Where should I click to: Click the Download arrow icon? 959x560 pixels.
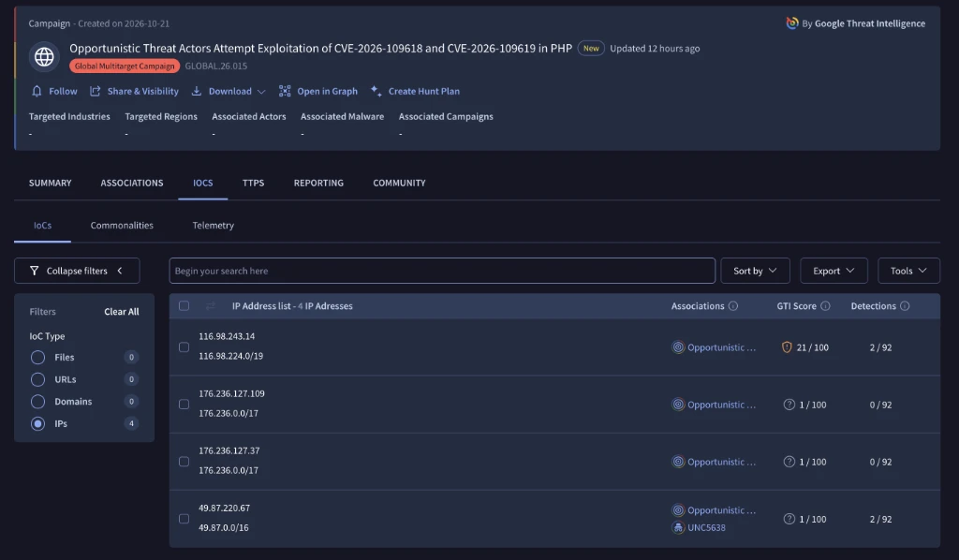click(x=197, y=91)
